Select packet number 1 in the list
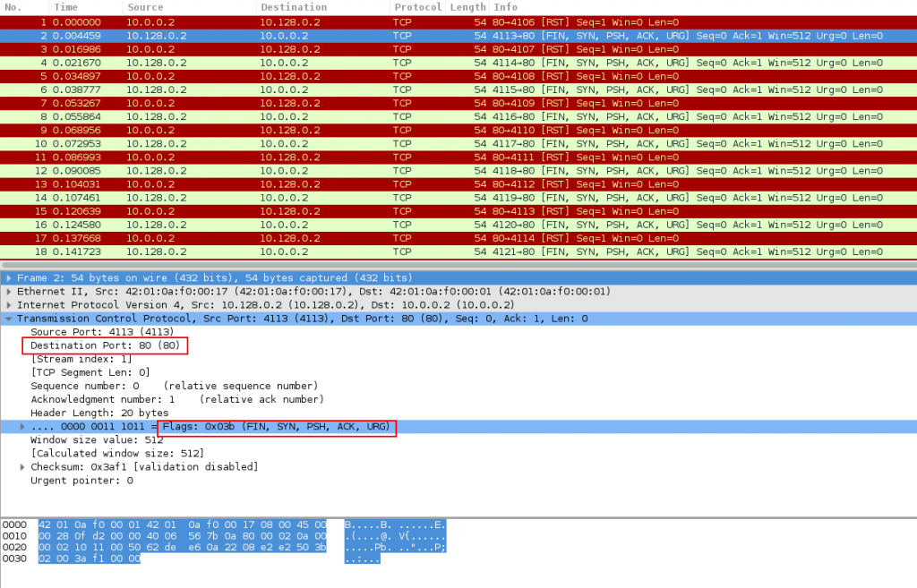Screen dimensions: 917x588 269,22
